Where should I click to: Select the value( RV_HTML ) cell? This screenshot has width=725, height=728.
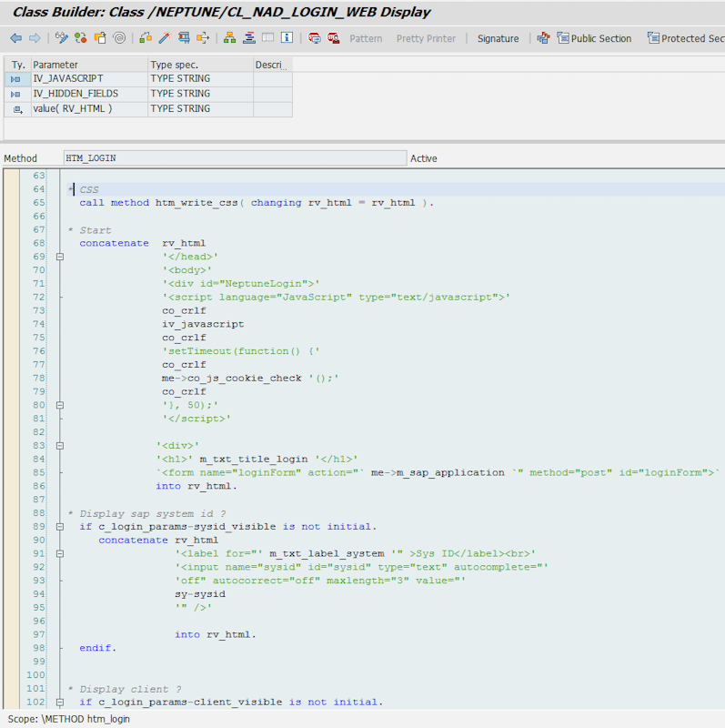(89, 108)
